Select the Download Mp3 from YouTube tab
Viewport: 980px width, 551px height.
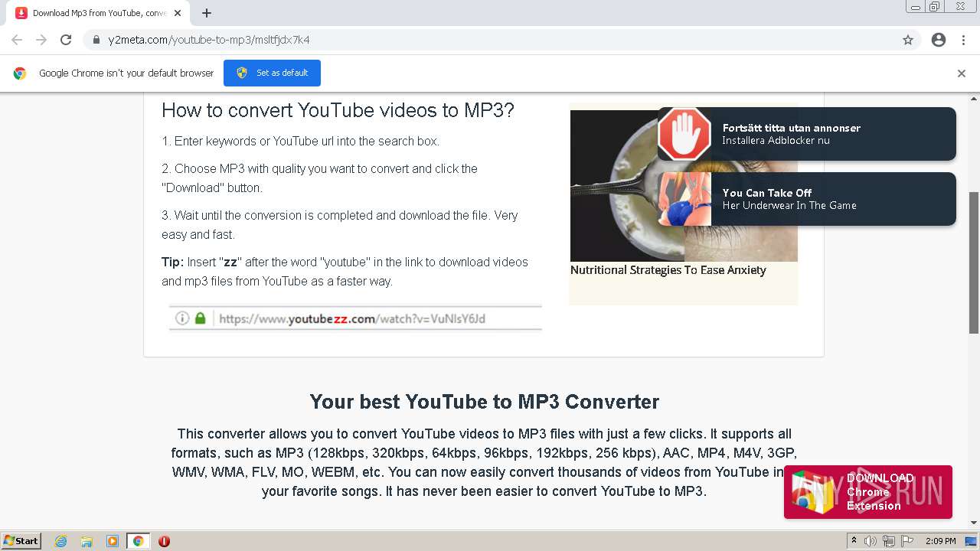click(98, 13)
